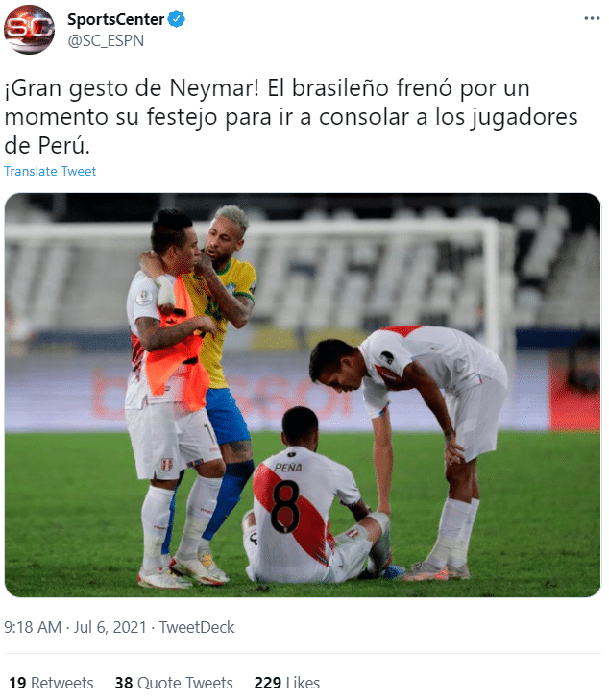
Task: Open the attached match photo
Action: click(x=303, y=395)
